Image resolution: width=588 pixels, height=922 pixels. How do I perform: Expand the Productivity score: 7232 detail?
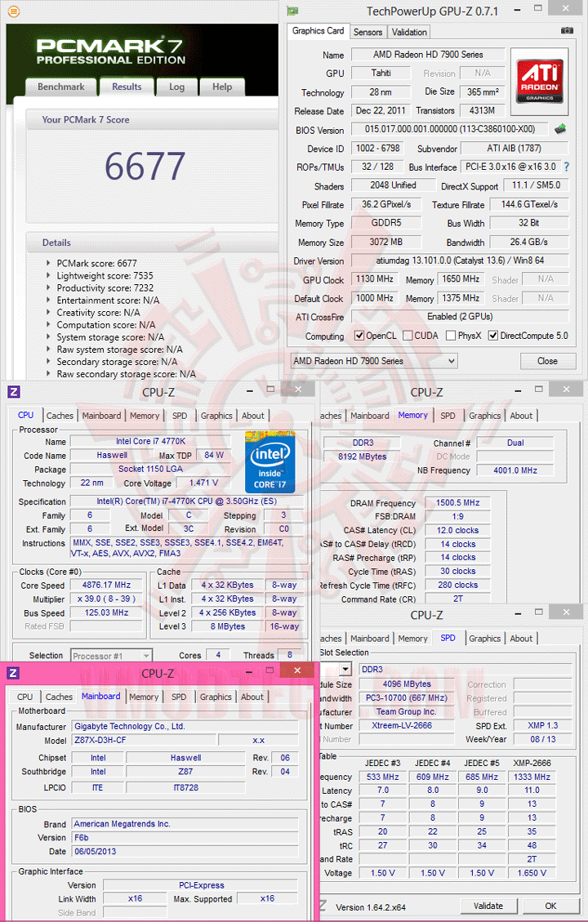click(48, 288)
